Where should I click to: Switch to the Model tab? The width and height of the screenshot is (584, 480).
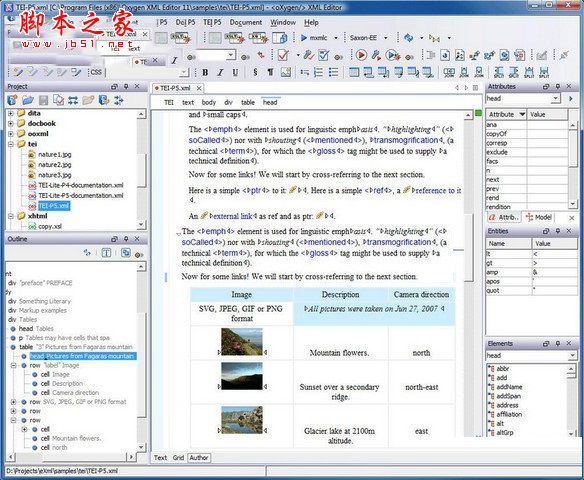tap(539, 217)
